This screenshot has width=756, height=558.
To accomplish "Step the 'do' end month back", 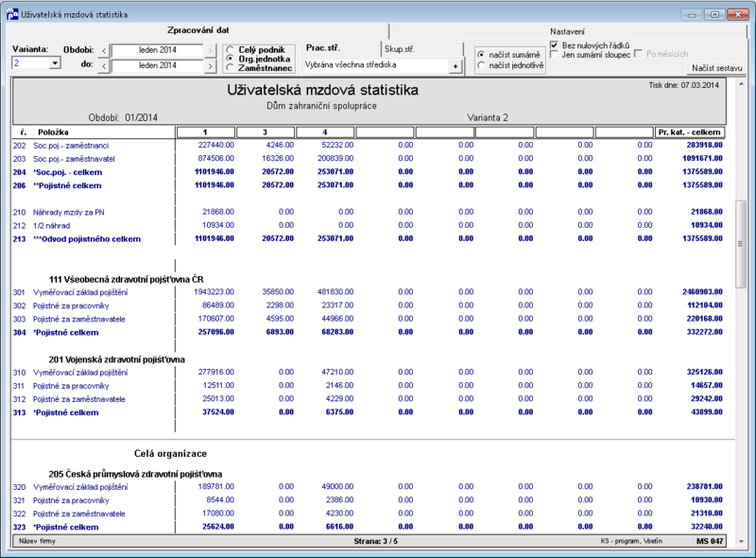I will [x=104, y=65].
